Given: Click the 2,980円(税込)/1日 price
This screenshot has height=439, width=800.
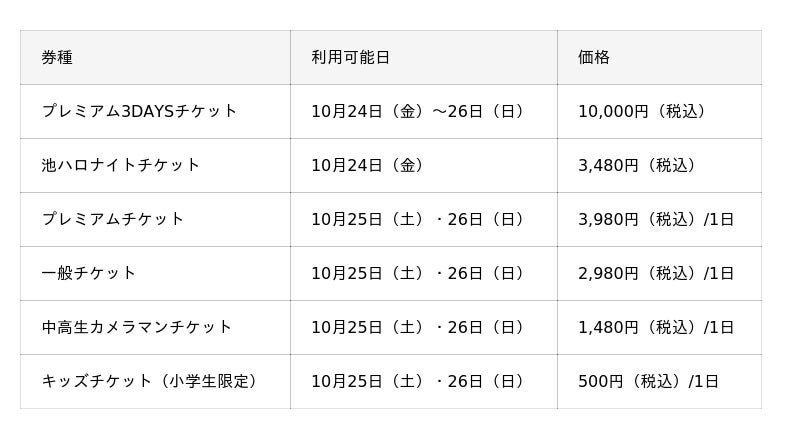Looking at the screenshot, I should (x=656, y=274).
